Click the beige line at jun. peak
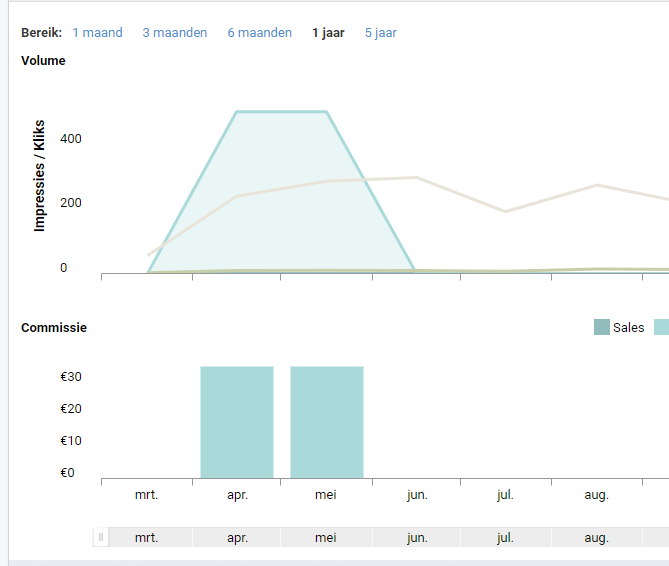 coord(416,177)
